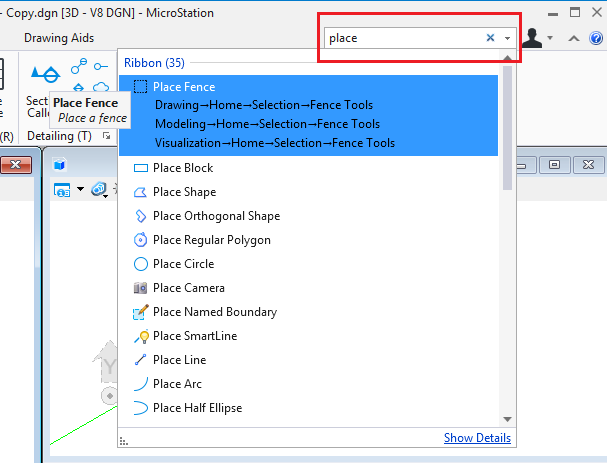Select the Place Half Ellipse icon
The height and width of the screenshot is (463, 607).
click(140, 408)
